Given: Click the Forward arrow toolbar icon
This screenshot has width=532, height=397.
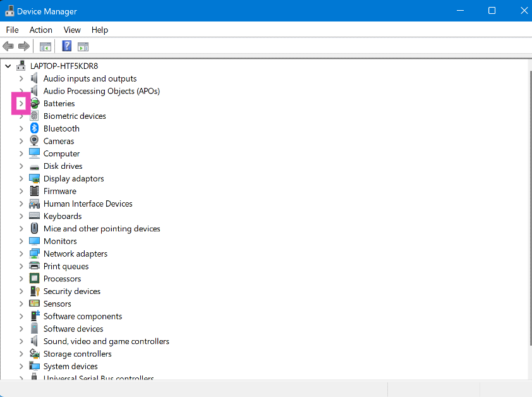Looking at the screenshot, I should [x=24, y=46].
